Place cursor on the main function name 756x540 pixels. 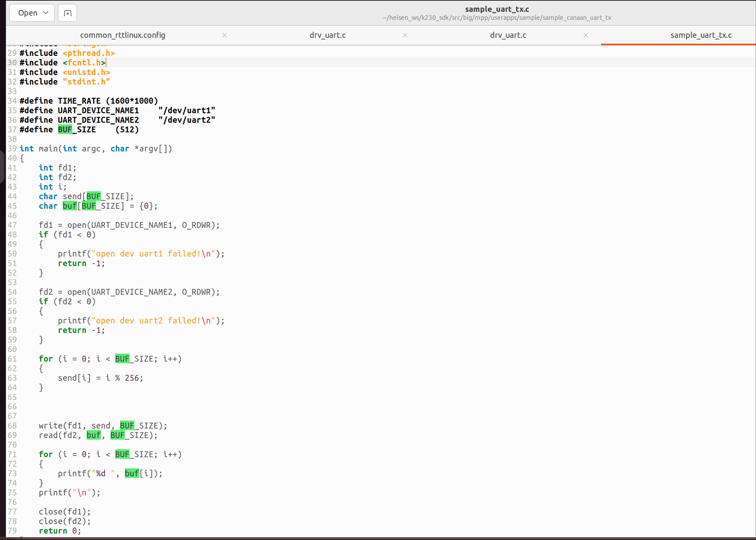coord(48,149)
